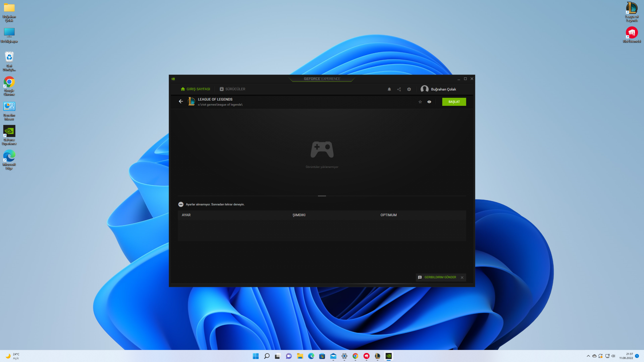Mark League of Legends as a favorite with the star
The width and height of the screenshot is (644, 362).
(420, 102)
